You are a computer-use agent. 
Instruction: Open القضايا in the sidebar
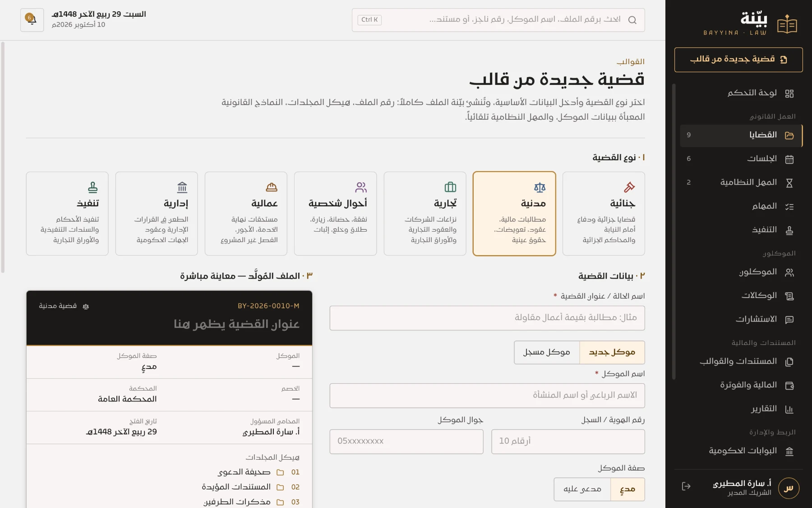coord(741,135)
